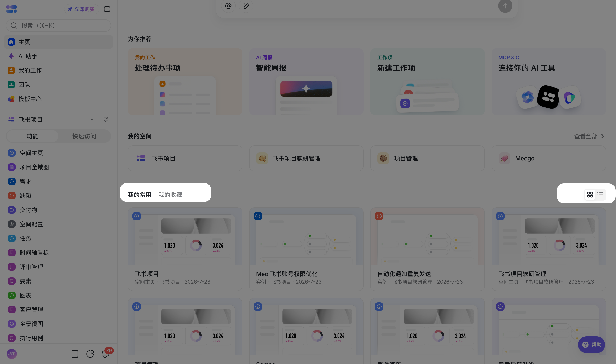Viewport: 616px width, 364px height.
Task: Open 处理待办事项 recommendation card
Action: click(185, 82)
